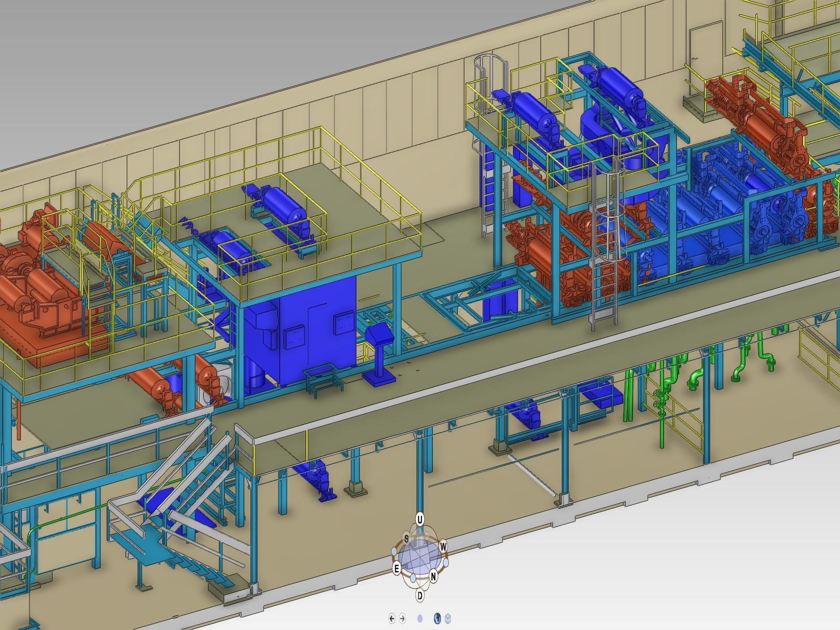Select the S (south) view on compass
840x630 pixels.
coord(406,539)
